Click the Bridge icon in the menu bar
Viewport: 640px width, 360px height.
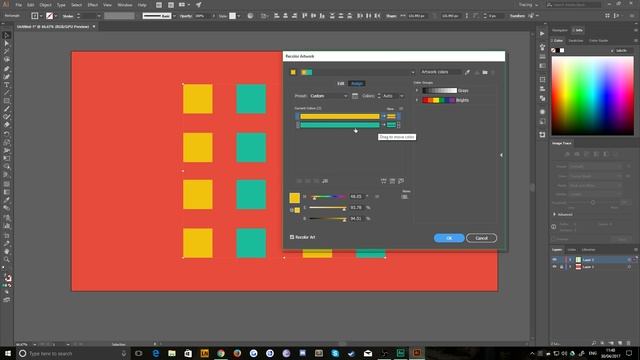click(159, 5)
